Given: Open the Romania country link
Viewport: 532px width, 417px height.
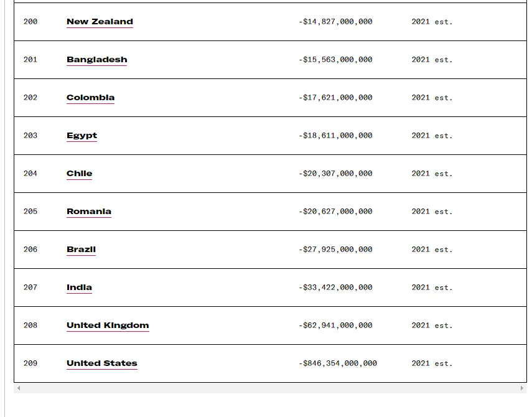Looking at the screenshot, I should tap(88, 212).
